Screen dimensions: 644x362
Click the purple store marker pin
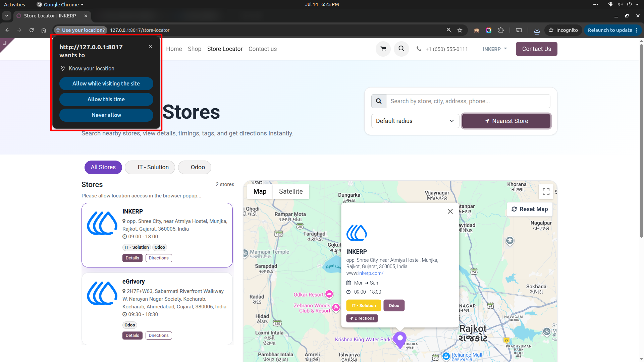coord(400,340)
